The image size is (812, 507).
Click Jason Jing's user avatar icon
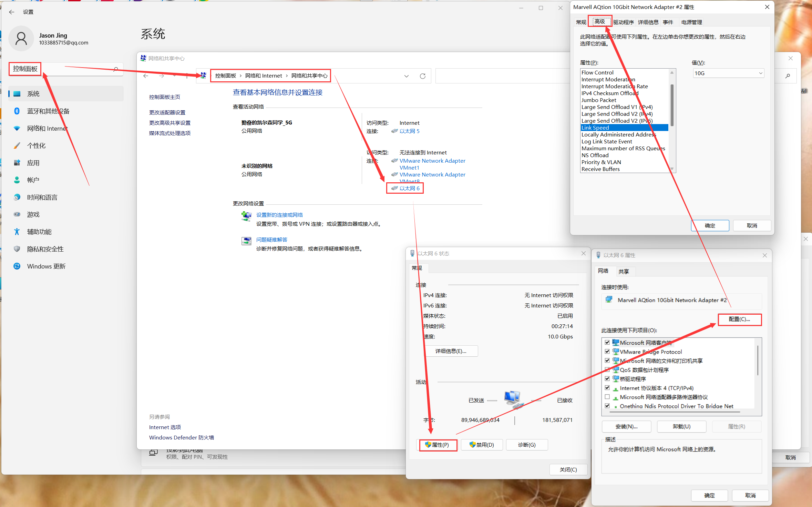(21, 39)
